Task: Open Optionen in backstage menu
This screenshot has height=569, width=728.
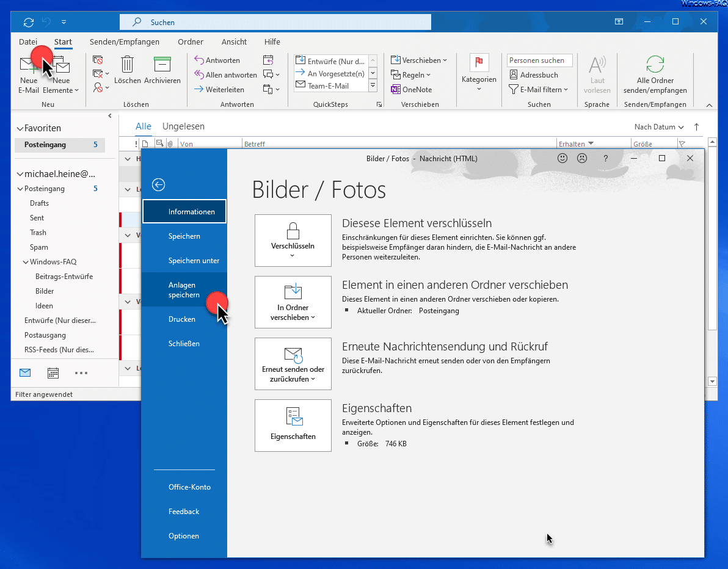Action: tap(184, 535)
